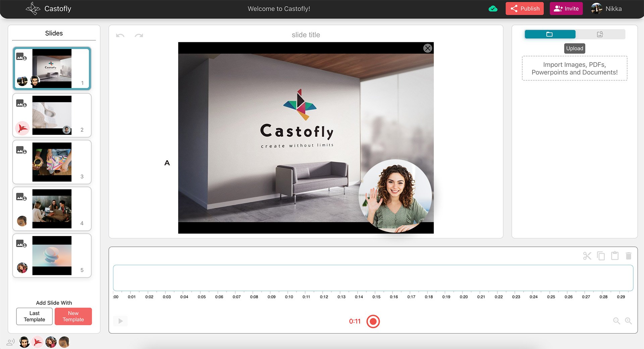Click the Slides panel heading

point(54,33)
